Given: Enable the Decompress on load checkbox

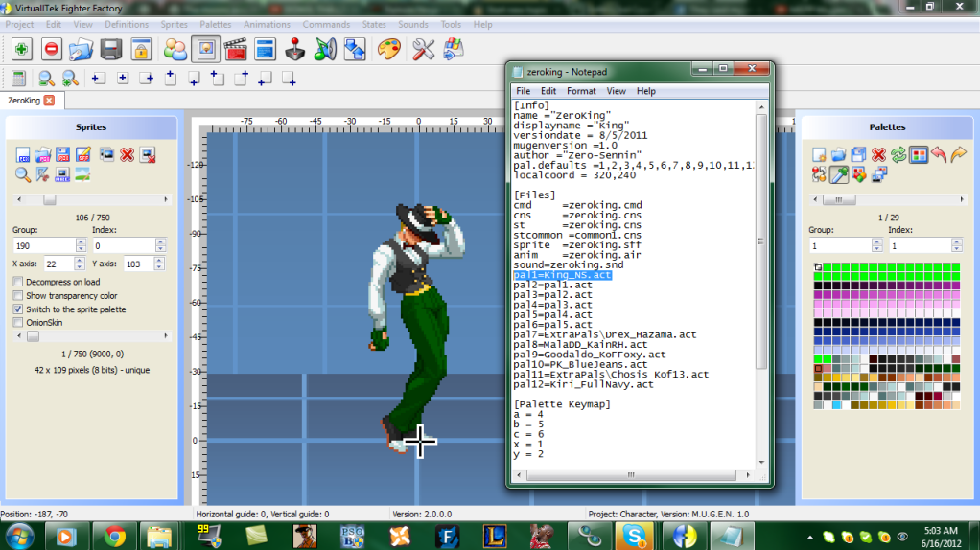Looking at the screenshot, I should point(18,282).
